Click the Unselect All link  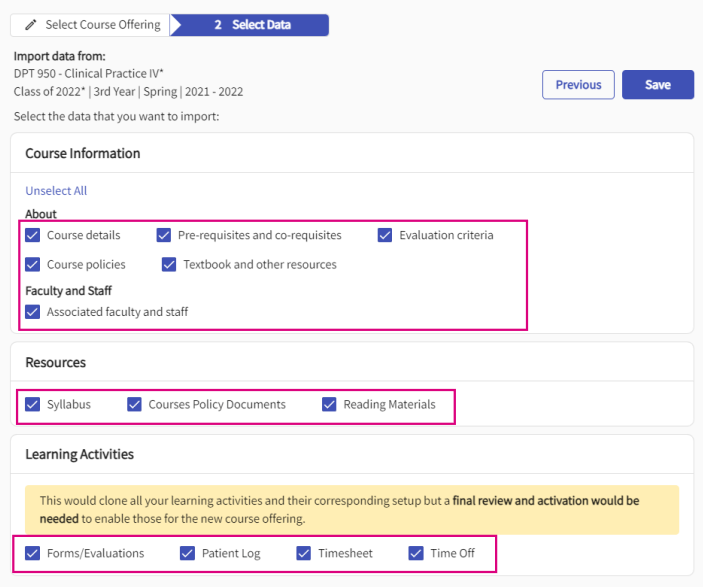56,191
